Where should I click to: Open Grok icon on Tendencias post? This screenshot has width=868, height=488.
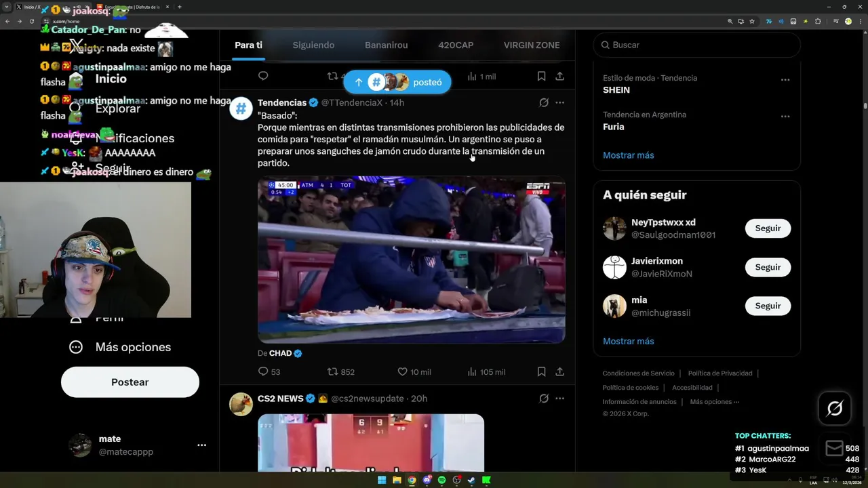click(543, 103)
